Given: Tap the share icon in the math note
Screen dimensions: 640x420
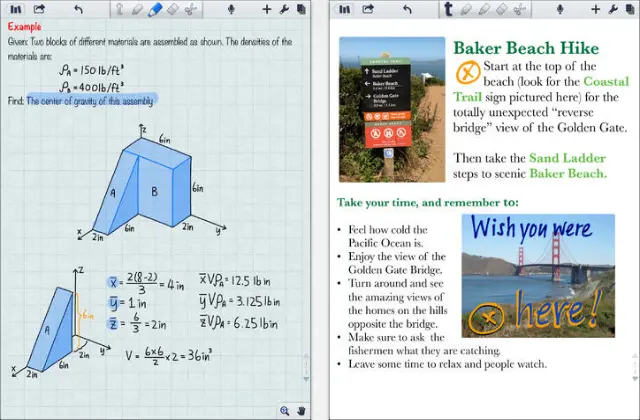Looking at the screenshot, I should point(39,9).
